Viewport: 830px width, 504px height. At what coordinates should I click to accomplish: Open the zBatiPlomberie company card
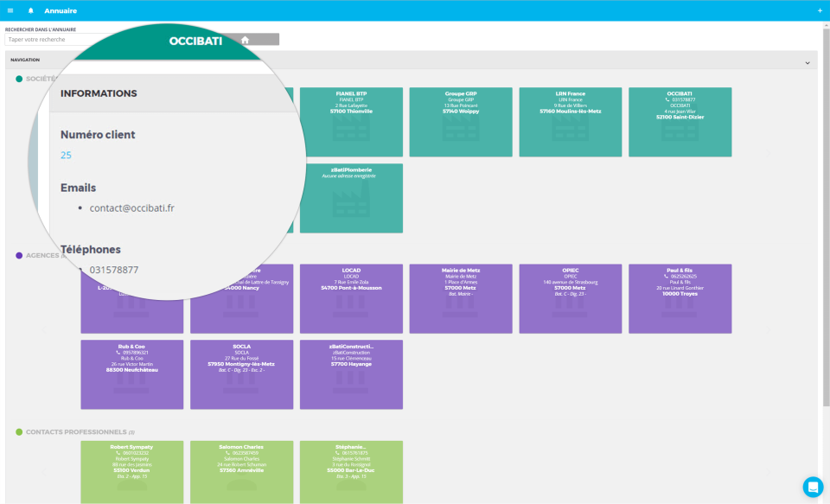tap(352, 198)
